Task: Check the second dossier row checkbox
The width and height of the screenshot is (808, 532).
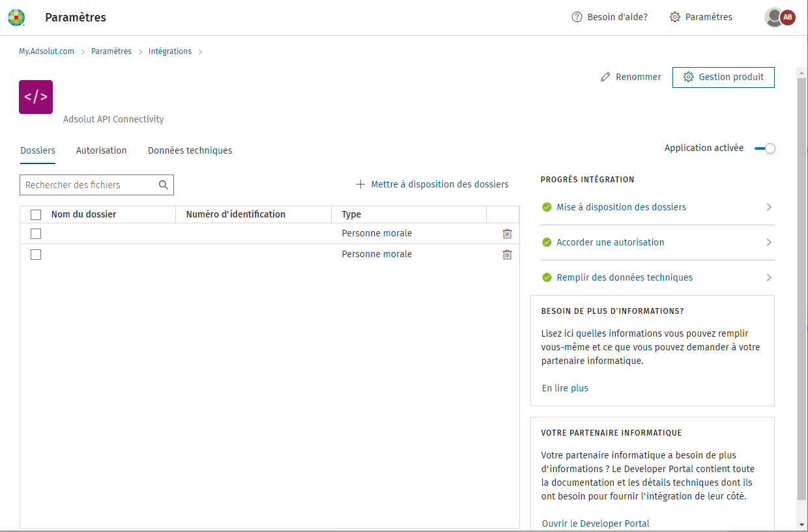Action: [36, 255]
